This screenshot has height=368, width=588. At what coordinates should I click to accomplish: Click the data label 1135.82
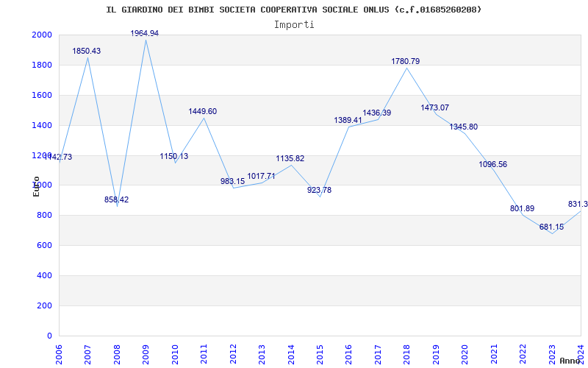pos(290,159)
